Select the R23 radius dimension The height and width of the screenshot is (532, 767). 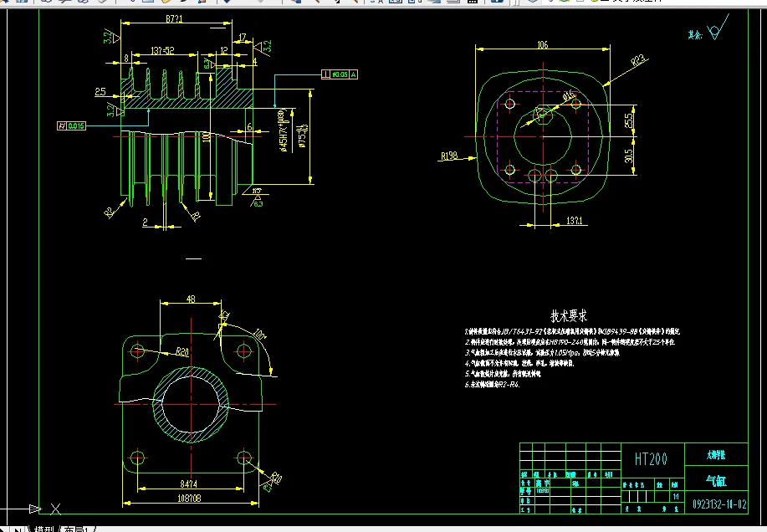pos(639,60)
